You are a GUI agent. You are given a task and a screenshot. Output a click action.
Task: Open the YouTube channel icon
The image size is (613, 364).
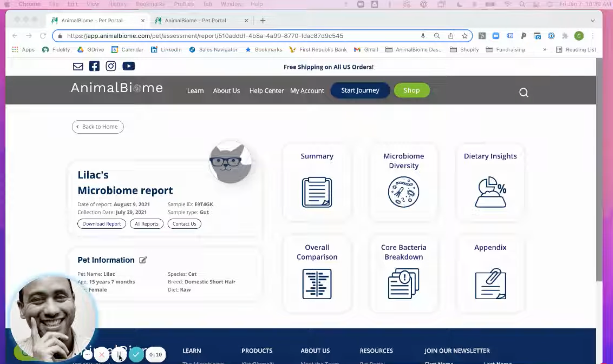pos(129,66)
